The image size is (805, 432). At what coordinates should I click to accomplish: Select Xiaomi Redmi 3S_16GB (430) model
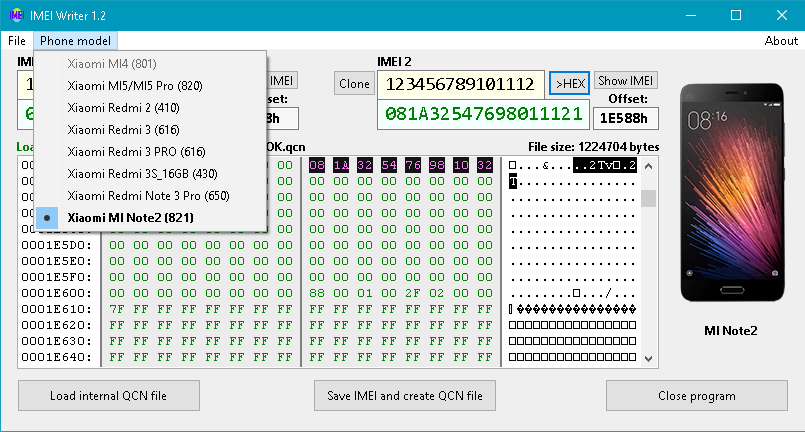pyautogui.click(x=144, y=173)
